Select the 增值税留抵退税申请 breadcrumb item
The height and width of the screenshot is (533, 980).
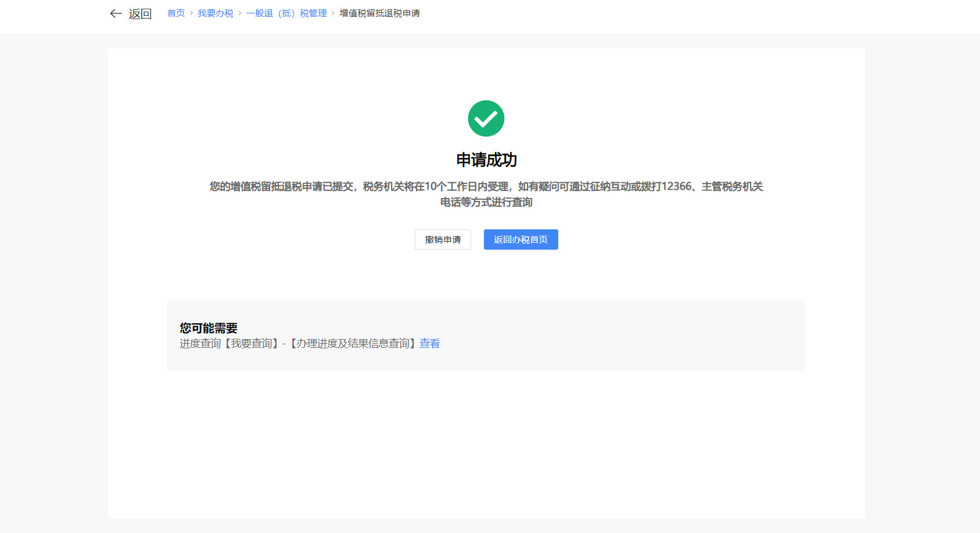click(x=379, y=13)
